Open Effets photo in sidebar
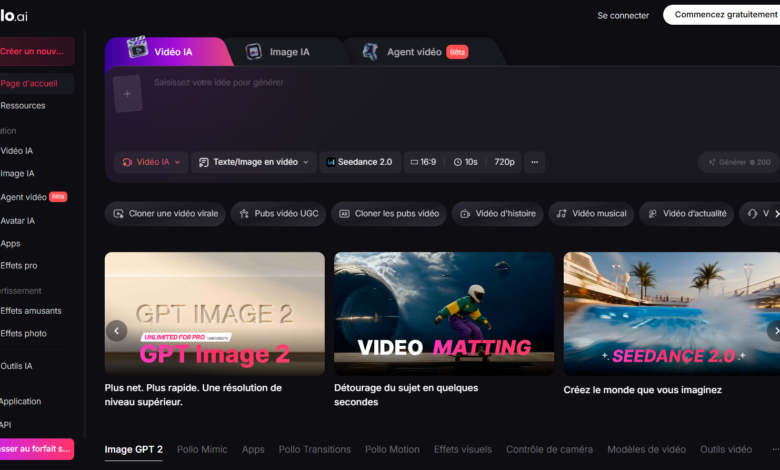 click(23, 334)
